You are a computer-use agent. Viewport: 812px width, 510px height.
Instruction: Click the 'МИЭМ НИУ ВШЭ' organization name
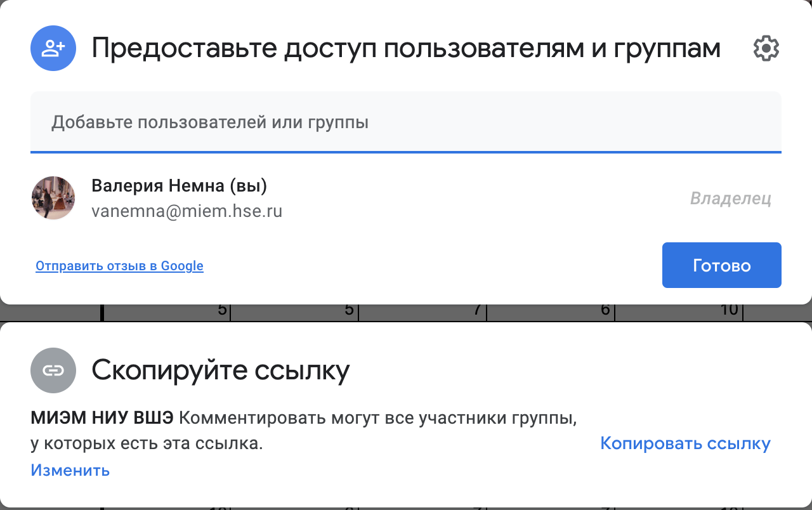tap(101, 419)
